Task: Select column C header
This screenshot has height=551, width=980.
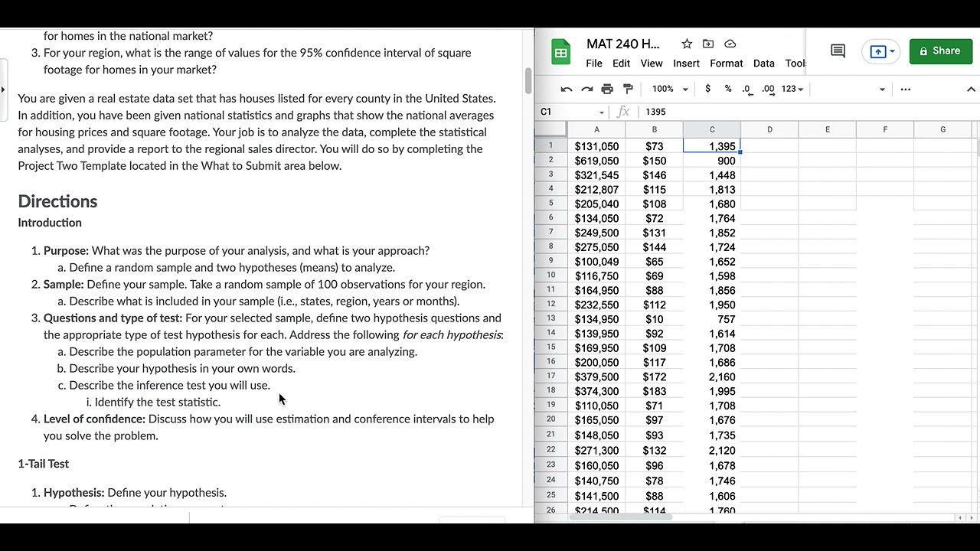Action: click(x=712, y=129)
